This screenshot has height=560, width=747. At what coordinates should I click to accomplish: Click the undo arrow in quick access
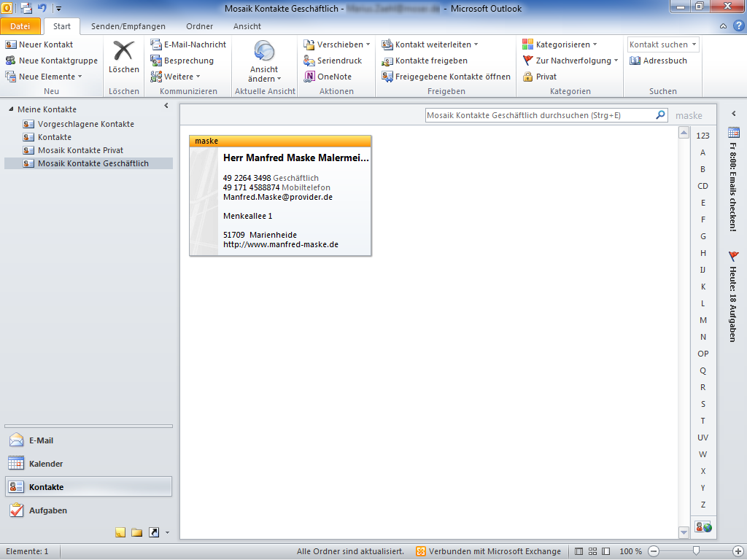(x=42, y=7)
